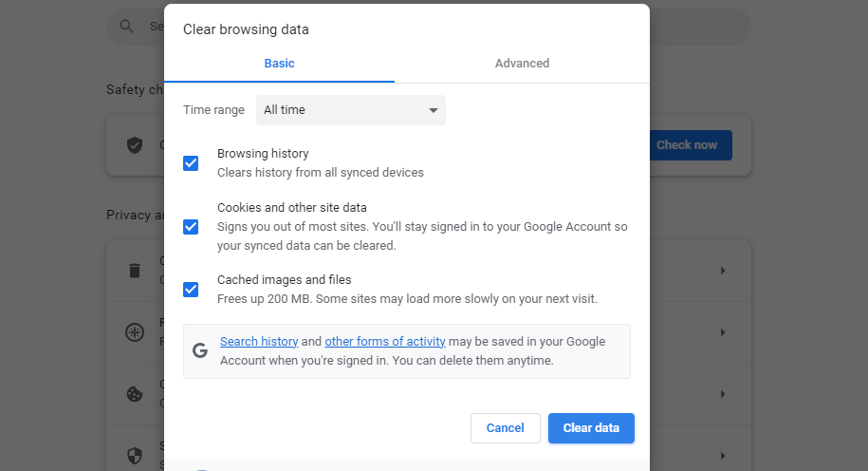Uncheck Cookies and other site data checkbox
Image resolution: width=868 pixels, height=471 pixels.
[x=191, y=227]
